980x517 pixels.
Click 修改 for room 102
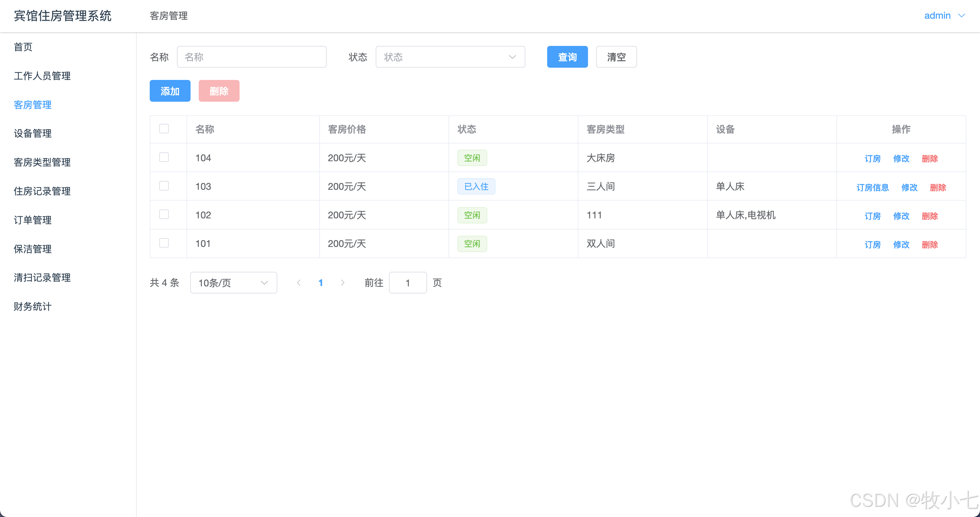[901, 216]
